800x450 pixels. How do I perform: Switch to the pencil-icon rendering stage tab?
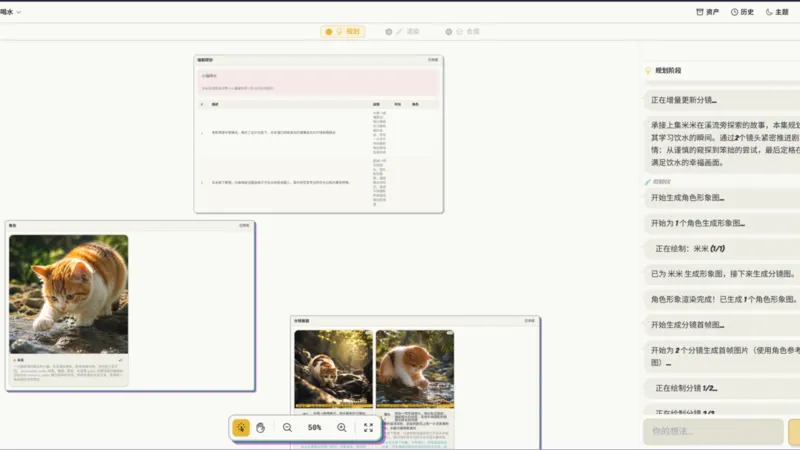pyautogui.click(x=403, y=32)
